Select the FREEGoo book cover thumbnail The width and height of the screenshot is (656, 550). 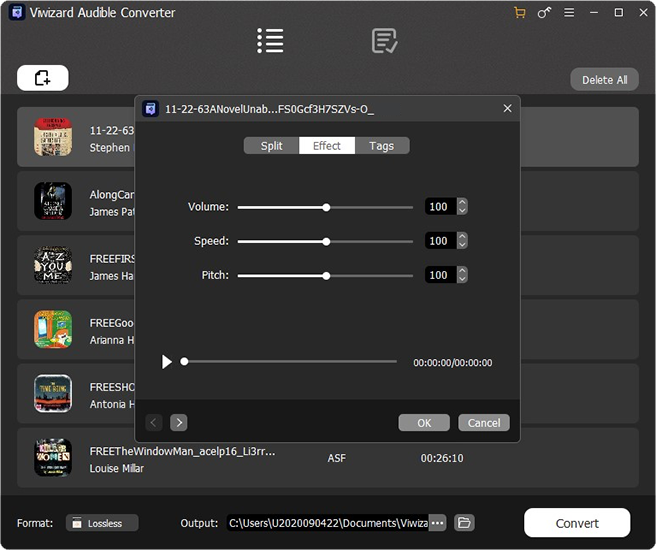click(53, 329)
